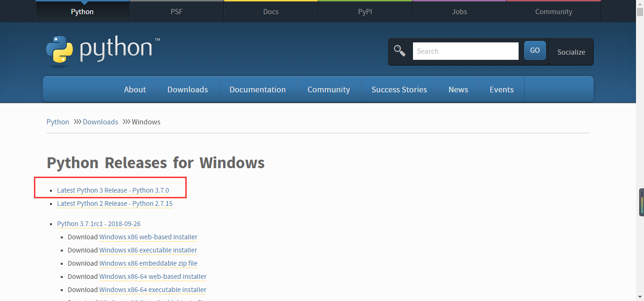Click the Windows breadcrumb text
The height and width of the screenshot is (301, 644).
click(146, 122)
